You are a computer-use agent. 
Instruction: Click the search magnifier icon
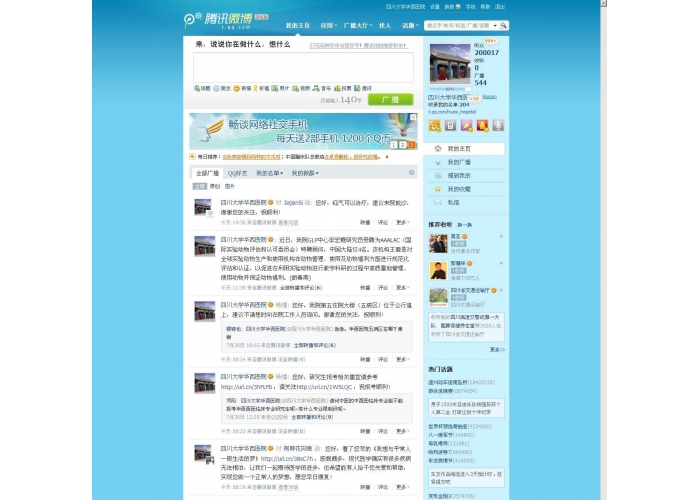coord(504,25)
